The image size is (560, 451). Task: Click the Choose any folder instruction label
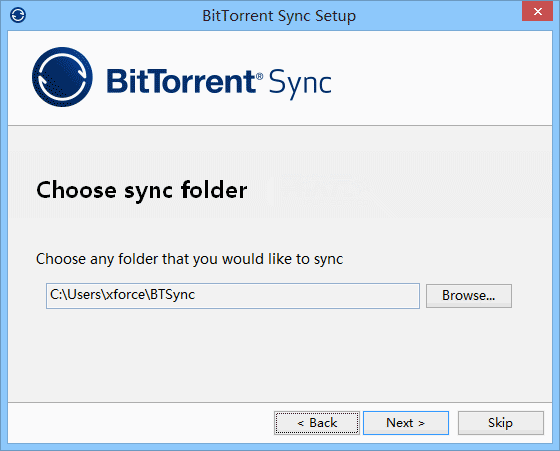pos(189,259)
